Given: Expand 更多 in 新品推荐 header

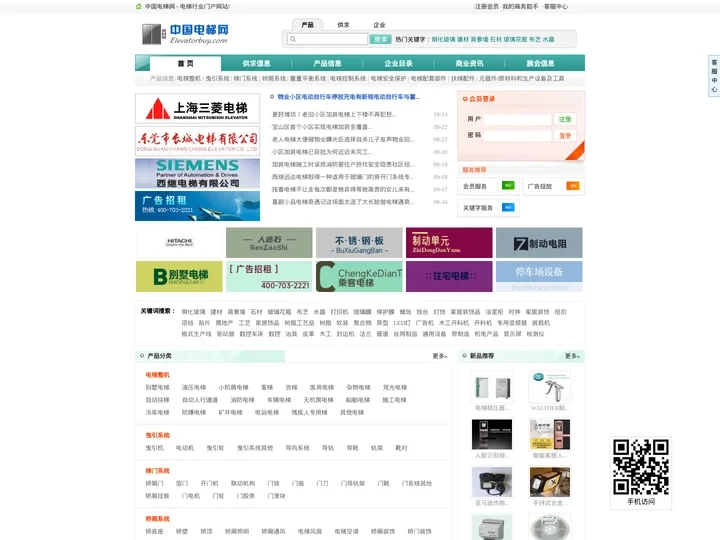Looking at the screenshot, I should click(x=572, y=356).
